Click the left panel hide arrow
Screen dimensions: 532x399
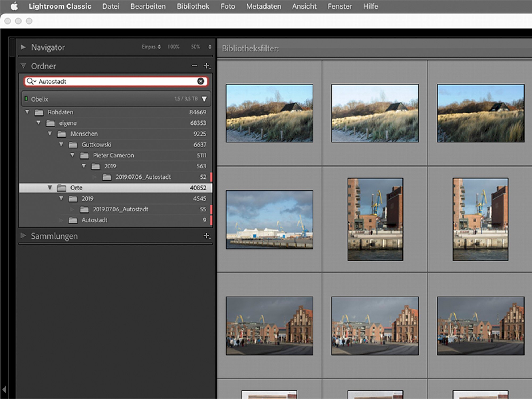[4, 389]
